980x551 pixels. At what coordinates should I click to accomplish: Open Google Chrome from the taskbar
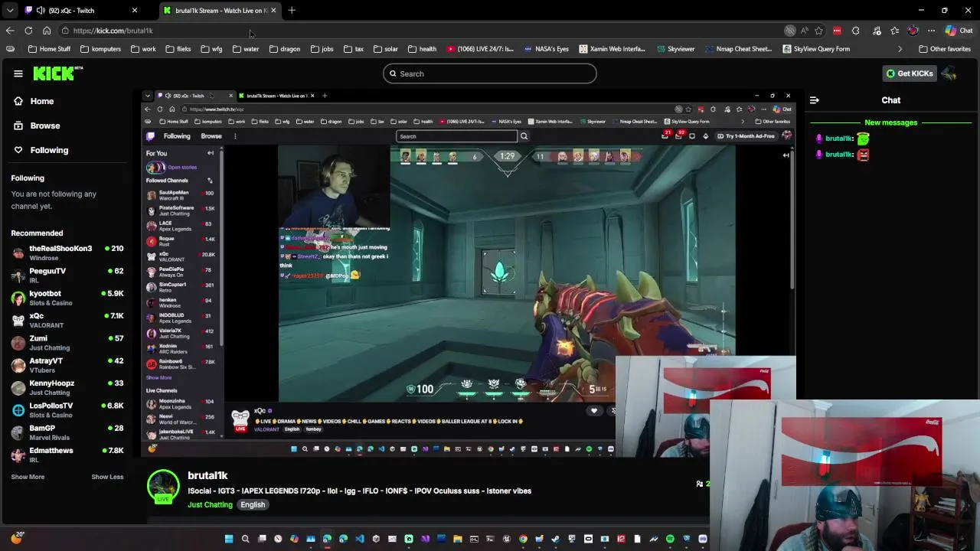523,539
